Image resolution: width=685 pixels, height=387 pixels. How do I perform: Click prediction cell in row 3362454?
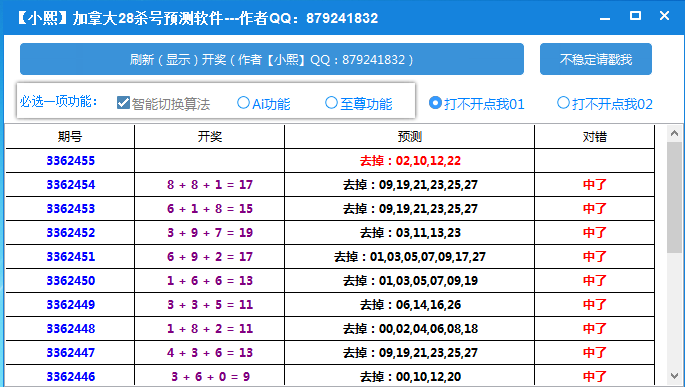(x=410, y=185)
